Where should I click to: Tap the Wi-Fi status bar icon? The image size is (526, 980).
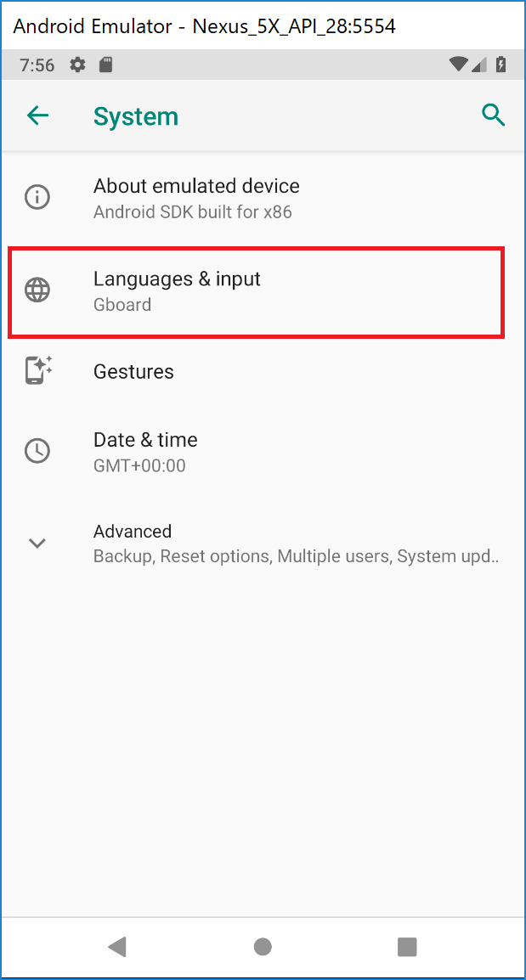coord(458,64)
